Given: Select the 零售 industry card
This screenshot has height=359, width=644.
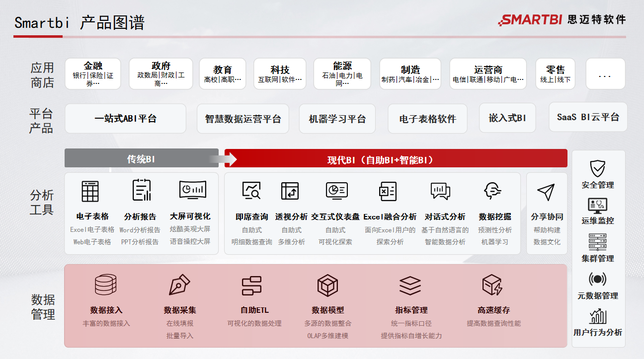Looking at the screenshot, I should pos(555,74).
